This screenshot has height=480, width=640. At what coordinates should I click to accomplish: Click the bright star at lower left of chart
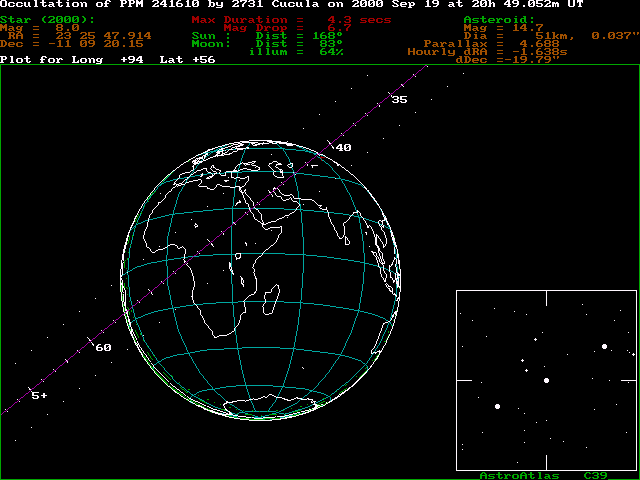[497, 407]
